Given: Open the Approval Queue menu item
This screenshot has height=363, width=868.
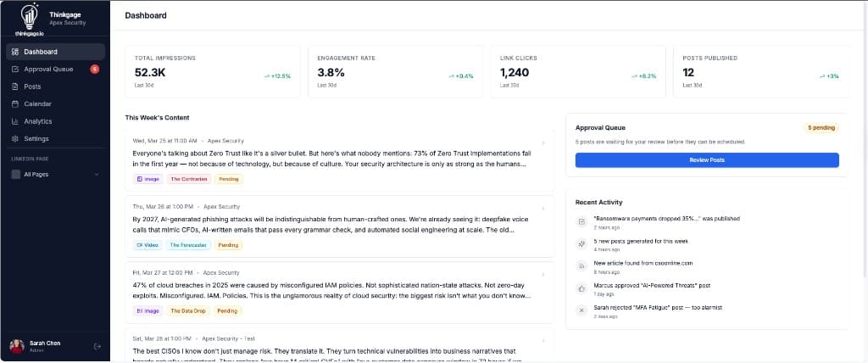Looking at the screenshot, I should click(55, 70).
